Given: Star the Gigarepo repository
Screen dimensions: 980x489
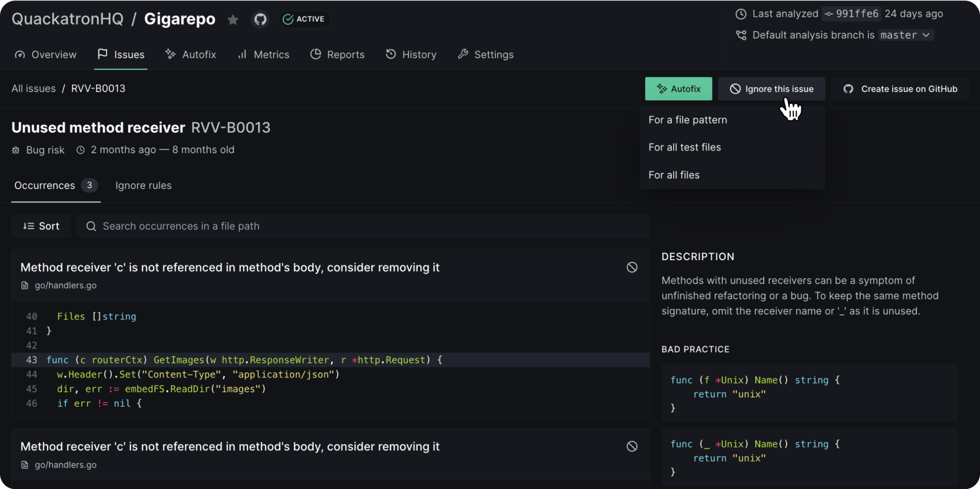Looking at the screenshot, I should point(233,20).
